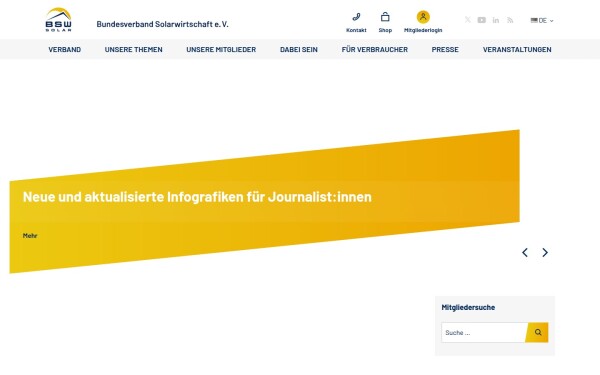
Task: Click the Mitgliederlogin user icon
Action: 423,17
